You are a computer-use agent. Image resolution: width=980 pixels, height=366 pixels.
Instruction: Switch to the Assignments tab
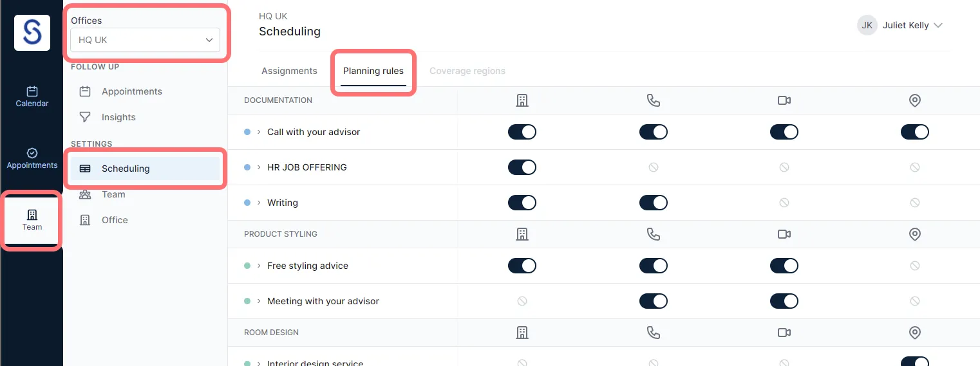coord(289,71)
